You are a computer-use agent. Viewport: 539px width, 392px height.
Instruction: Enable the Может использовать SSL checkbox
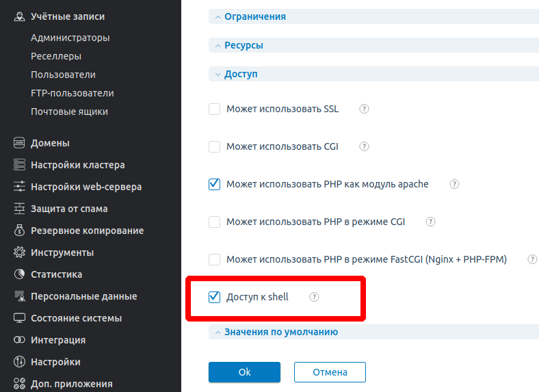(x=215, y=109)
